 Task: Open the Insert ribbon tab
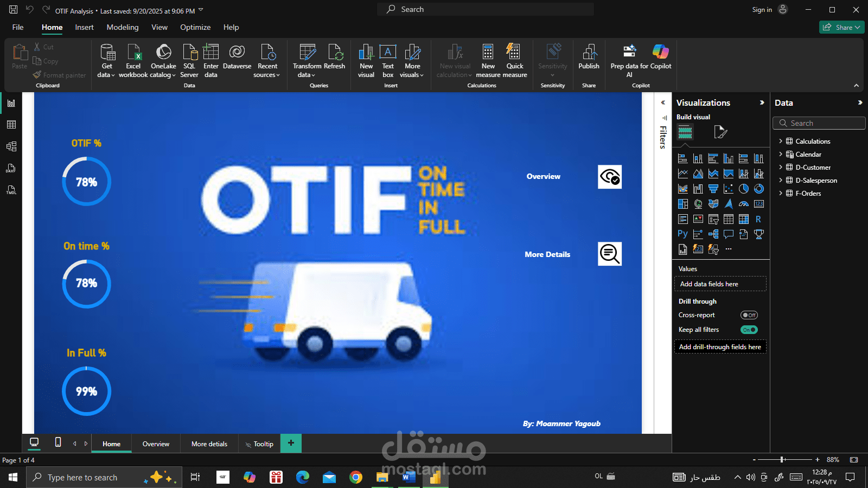(84, 27)
